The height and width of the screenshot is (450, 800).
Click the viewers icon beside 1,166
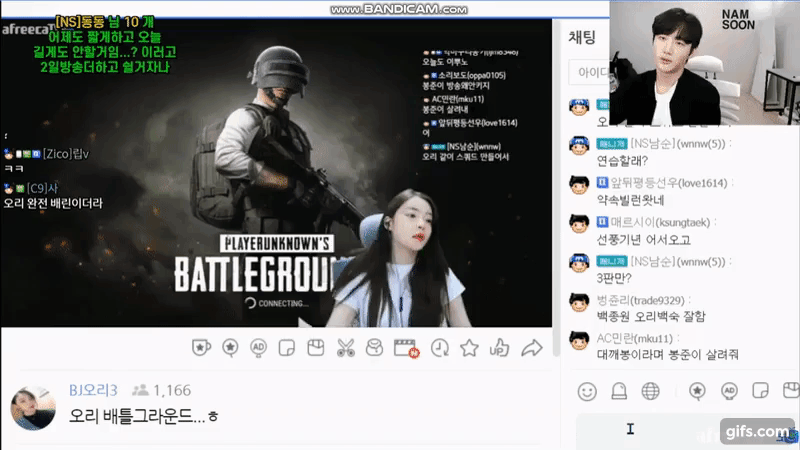pyautogui.click(x=140, y=390)
